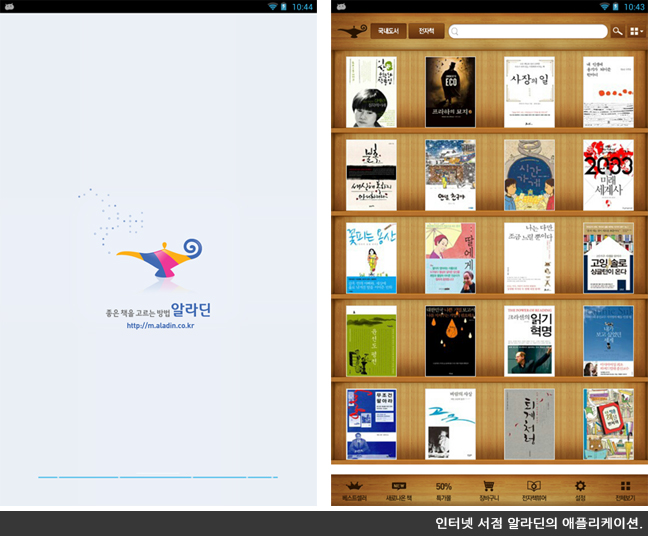
Task: Open the 장바구니 shopping cart
Action: [x=489, y=491]
